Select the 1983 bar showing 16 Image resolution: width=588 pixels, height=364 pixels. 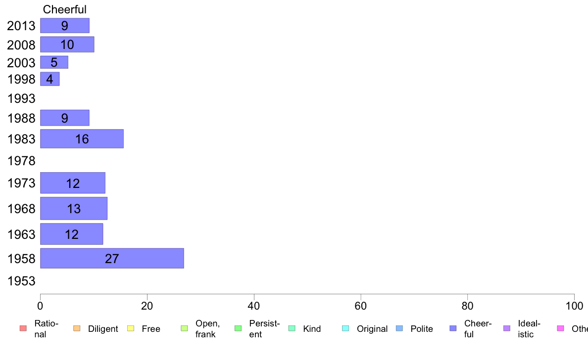(82, 139)
